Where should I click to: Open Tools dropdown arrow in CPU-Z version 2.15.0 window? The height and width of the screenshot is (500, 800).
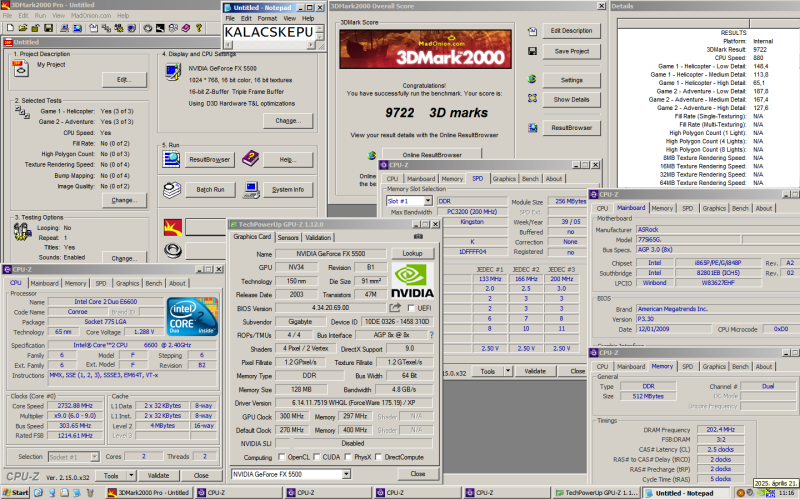pos(131,476)
